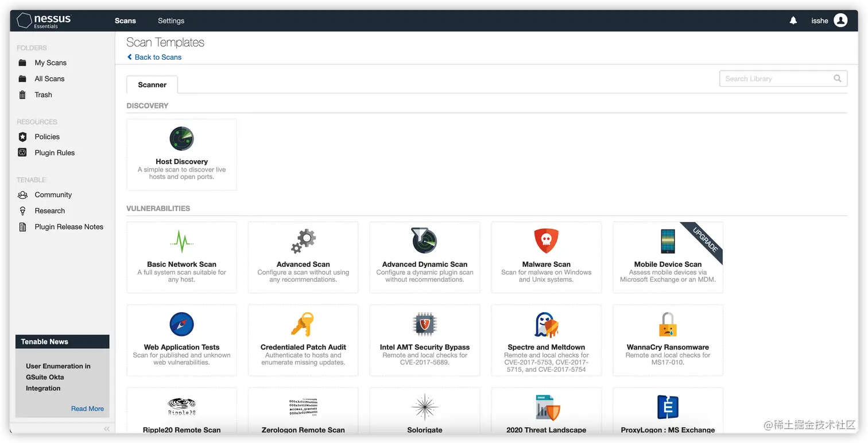Screen dimensions: 868x443
Task: Click the Trash bin icon
Action: [x=22, y=95]
